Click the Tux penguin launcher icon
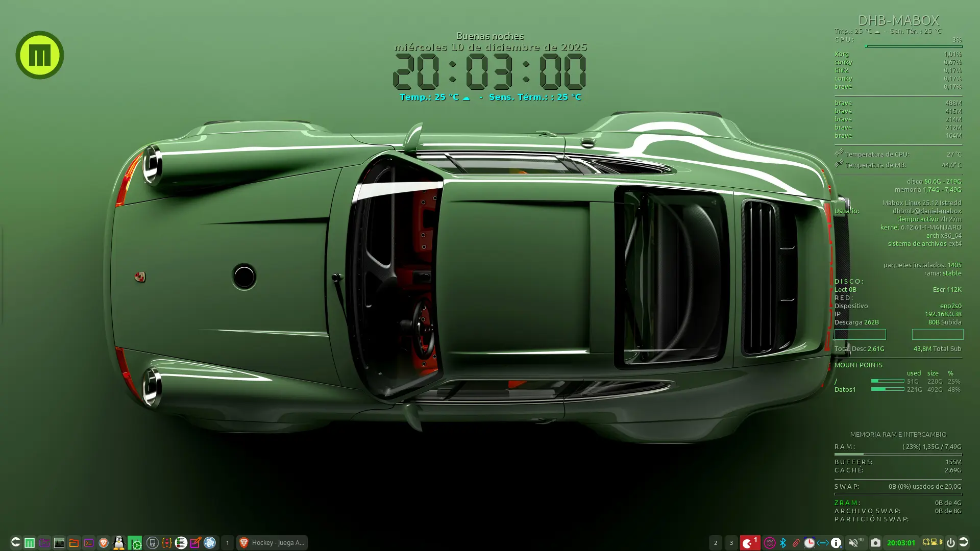980x551 pixels. [x=119, y=543]
